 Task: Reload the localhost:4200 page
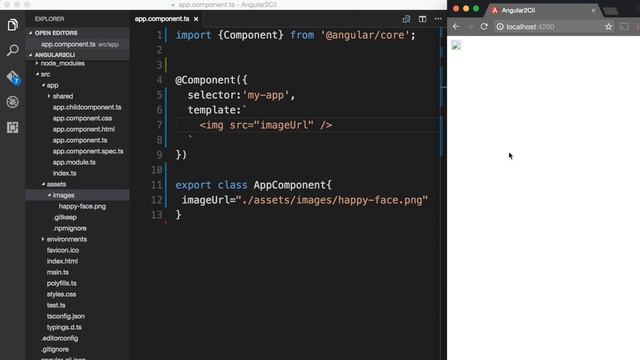pos(484,27)
